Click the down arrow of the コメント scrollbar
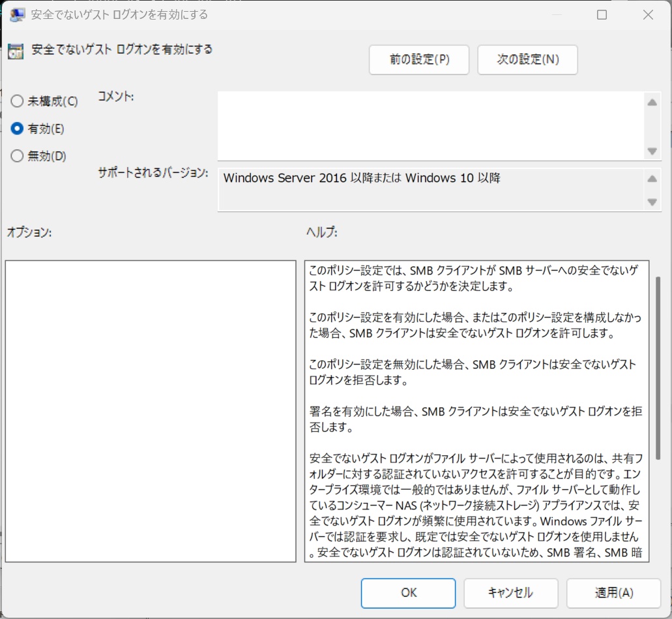 point(652,151)
